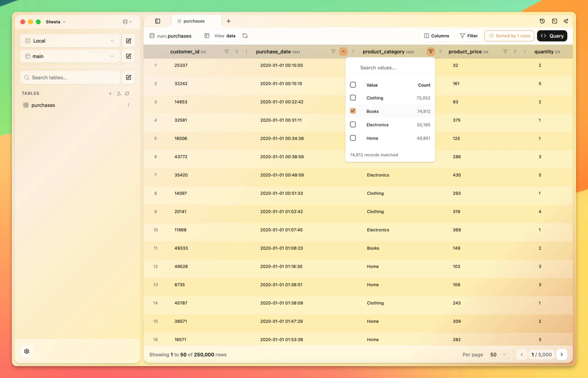588x378 pixels.
Task: Toggle the sidebar panel icon
Action: point(158,21)
